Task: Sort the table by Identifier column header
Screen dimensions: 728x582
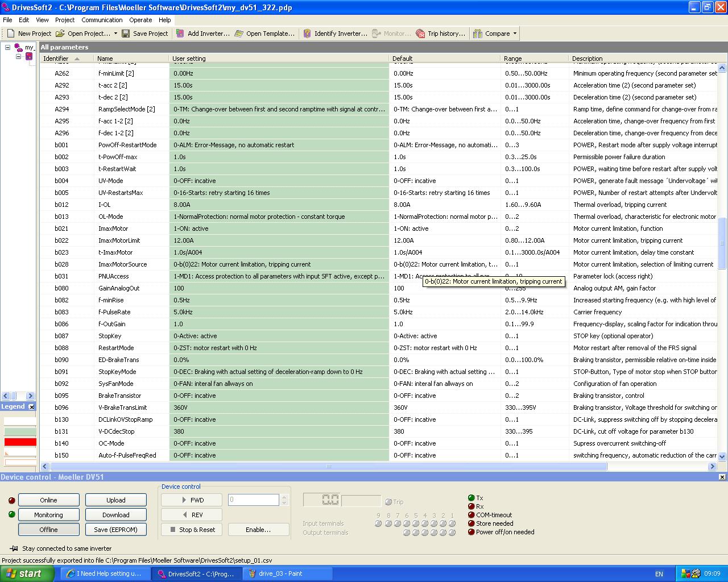Action: (x=56, y=59)
